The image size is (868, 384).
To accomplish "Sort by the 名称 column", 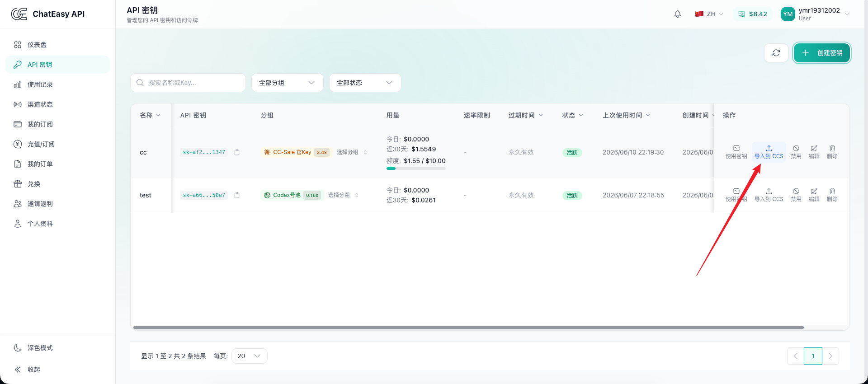I will pos(150,115).
